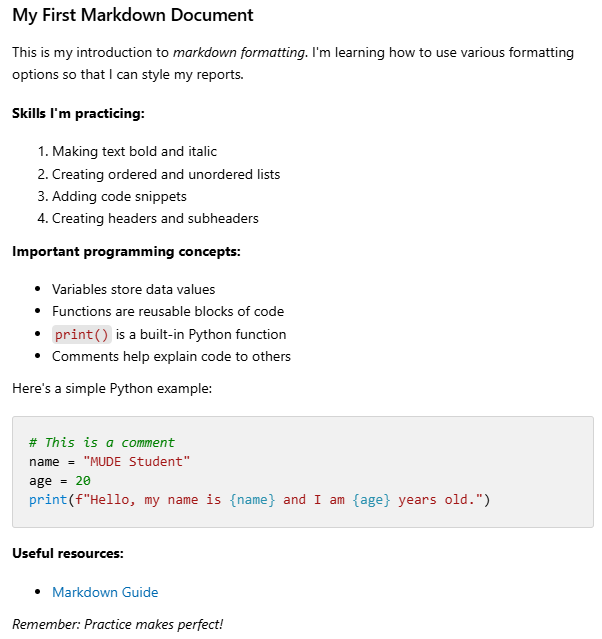Select "Making text bold and italic" list item

point(134,152)
